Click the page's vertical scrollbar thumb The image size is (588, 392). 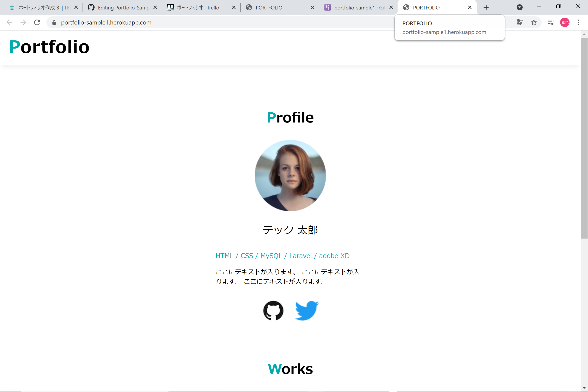pyautogui.click(x=584, y=138)
